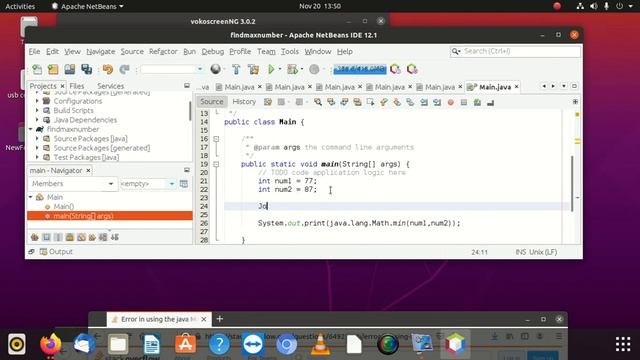
Task: Expand Test Packages [java] node
Action: 37,157
